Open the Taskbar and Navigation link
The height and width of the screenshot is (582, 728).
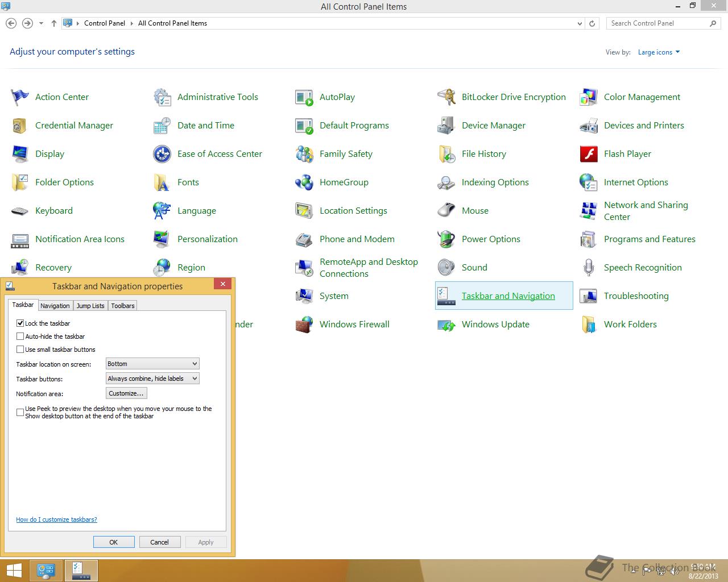click(x=508, y=296)
